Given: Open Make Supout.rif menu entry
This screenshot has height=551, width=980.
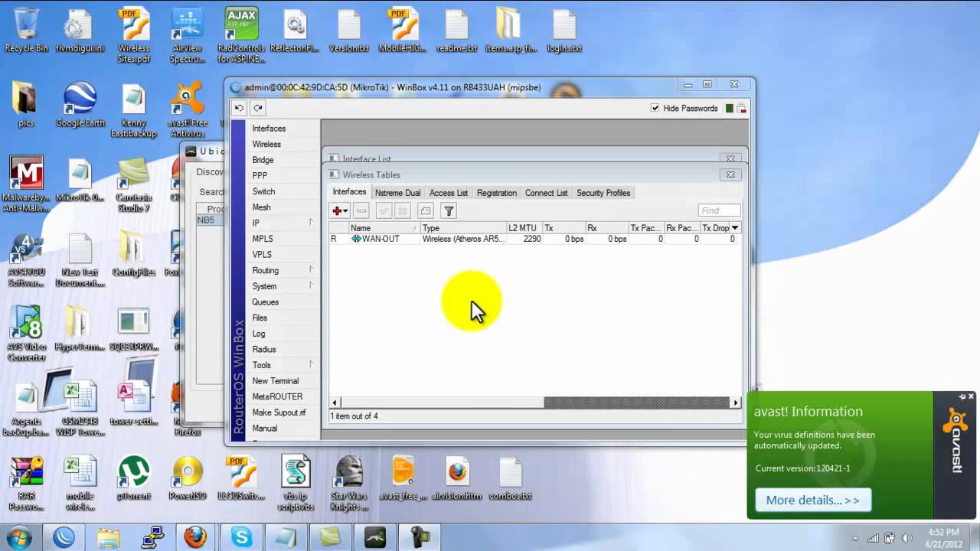Looking at the screenshot, I should 279,412.
